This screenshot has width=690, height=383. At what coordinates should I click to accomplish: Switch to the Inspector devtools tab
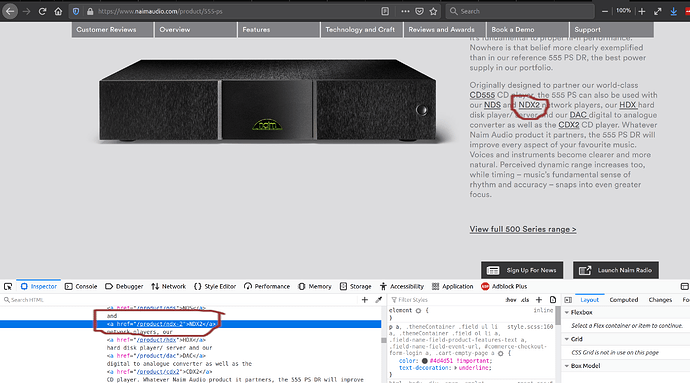[39, 286]
